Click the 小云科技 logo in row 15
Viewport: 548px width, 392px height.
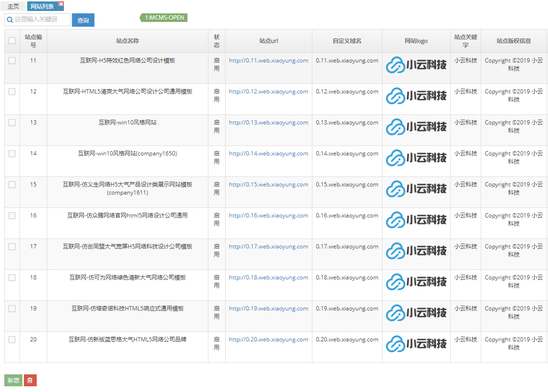click(x=416, y=189)
